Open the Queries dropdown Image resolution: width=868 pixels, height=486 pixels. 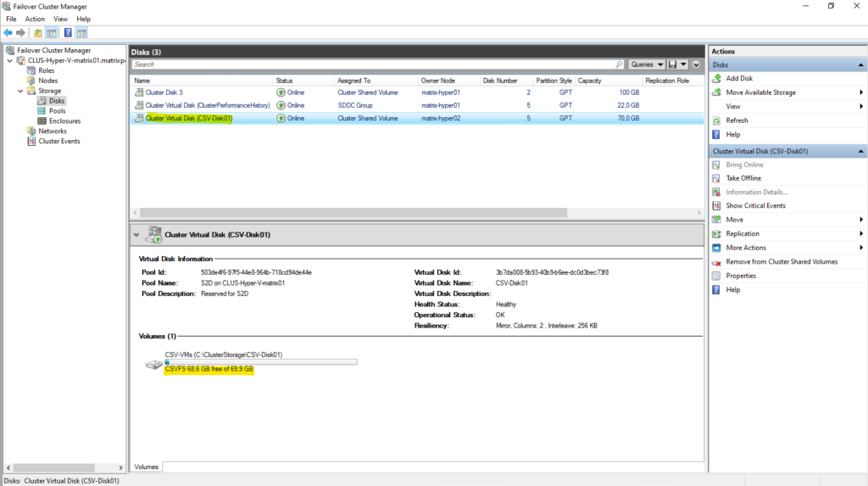pos(646,64)
